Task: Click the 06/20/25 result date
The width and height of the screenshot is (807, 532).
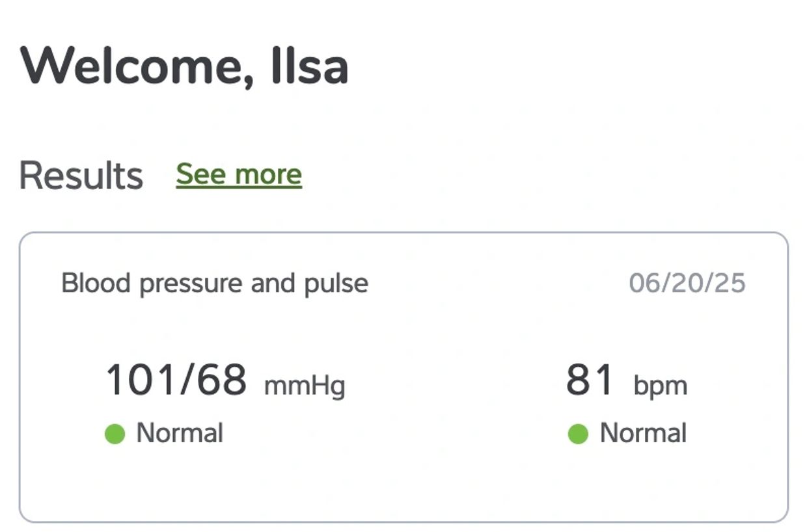Action: [687, 284]
